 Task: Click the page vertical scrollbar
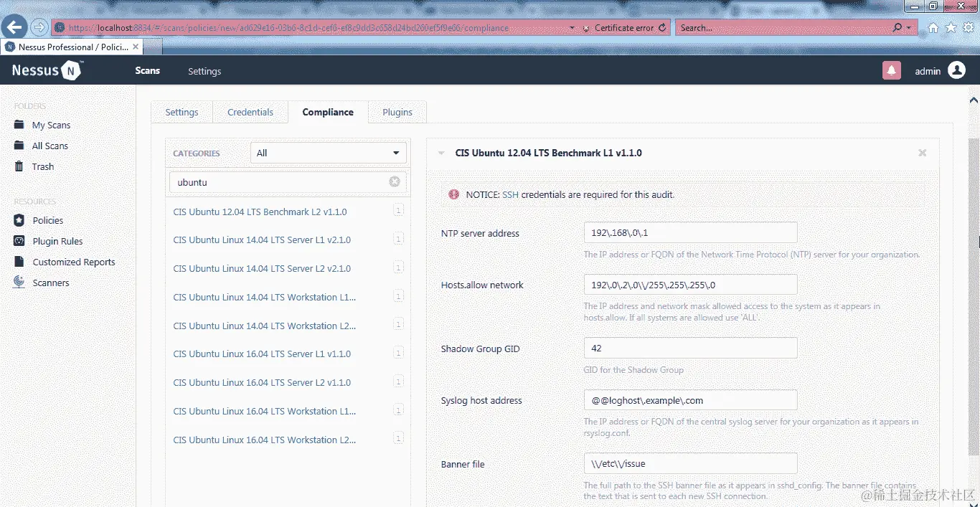click(x=974, y=298)
